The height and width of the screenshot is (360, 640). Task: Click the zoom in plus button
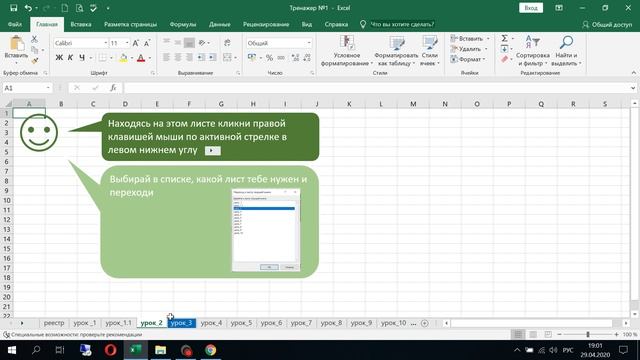[616, 334]
